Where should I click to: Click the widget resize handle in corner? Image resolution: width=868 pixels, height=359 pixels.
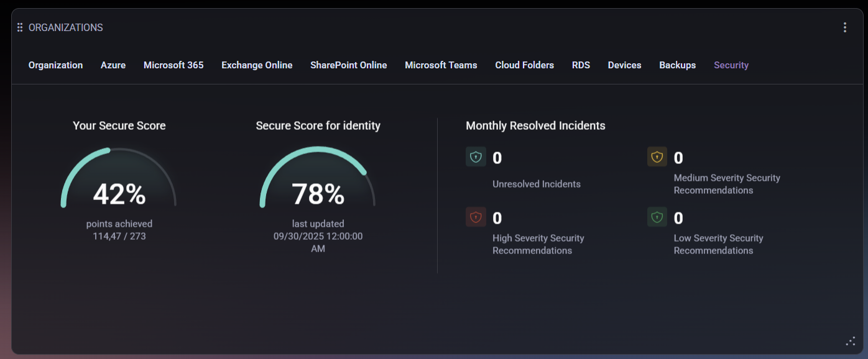point(851,341)
